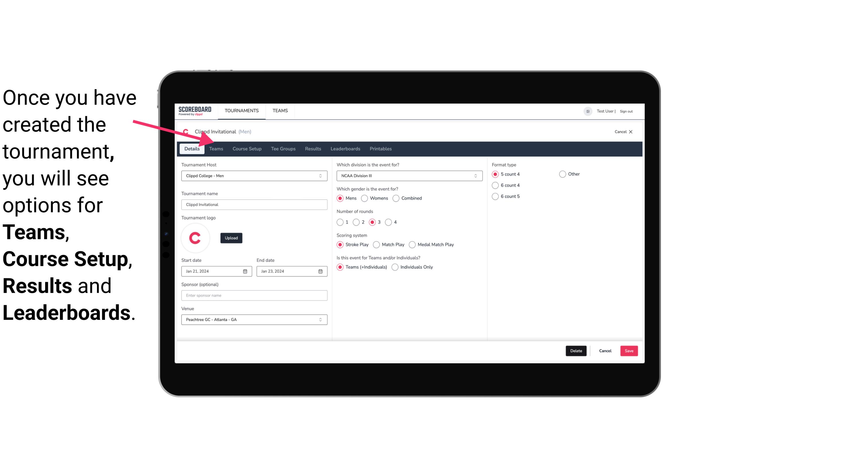
Task: Click the Sponsor optional input field
Action: point(254,295)
